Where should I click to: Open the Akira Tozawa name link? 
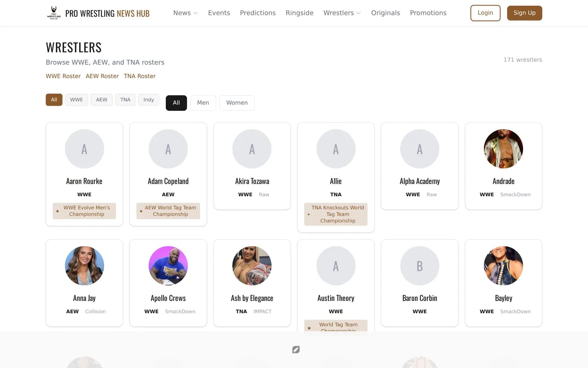pyautogui.click(x=252, y=181)
